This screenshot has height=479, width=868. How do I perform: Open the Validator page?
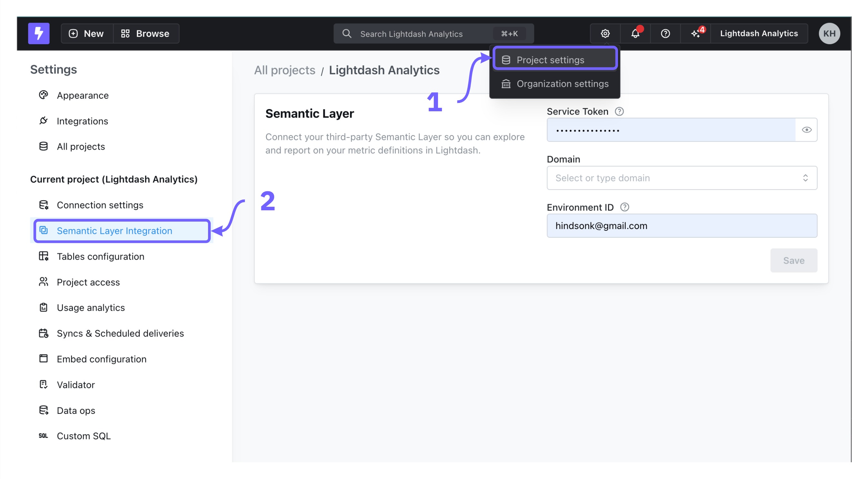click(x=121, y=385)
